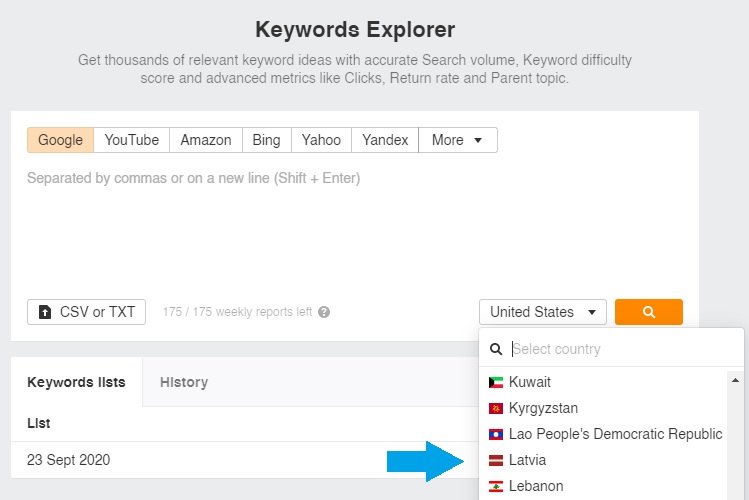
Task: Click the 23 Sept 2020 list row
Action: click(245, 460)
